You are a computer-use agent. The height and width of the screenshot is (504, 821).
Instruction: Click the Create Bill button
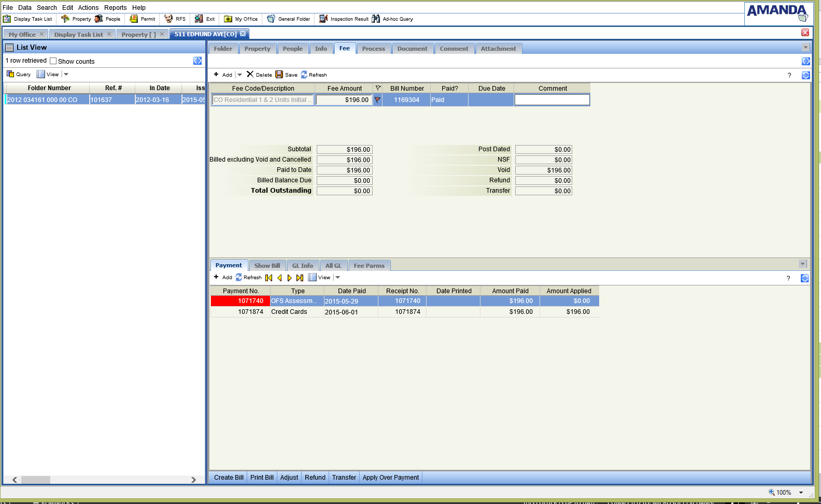(229, 478)
